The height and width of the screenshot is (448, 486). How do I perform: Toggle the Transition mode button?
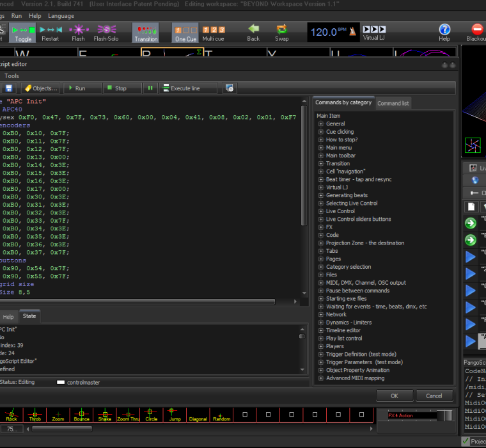point(146,32)
